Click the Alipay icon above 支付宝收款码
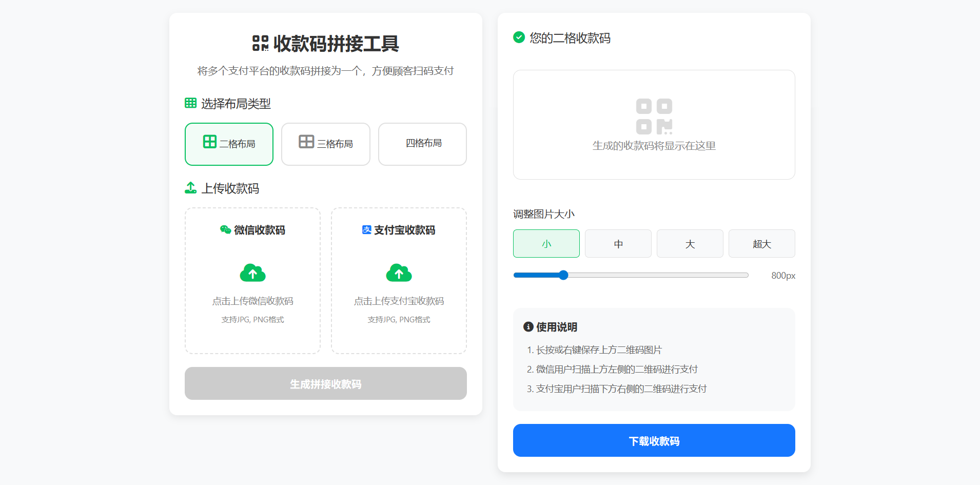Image resolution: width=980 pixels, height=485 pixels. tap(366, 230)
